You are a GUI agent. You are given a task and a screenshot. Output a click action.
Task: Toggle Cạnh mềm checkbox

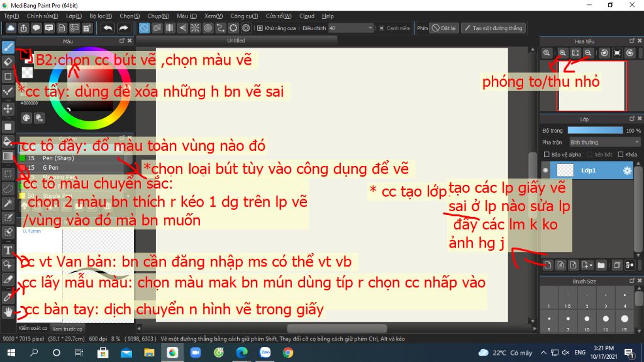click(x=382, y=28)
